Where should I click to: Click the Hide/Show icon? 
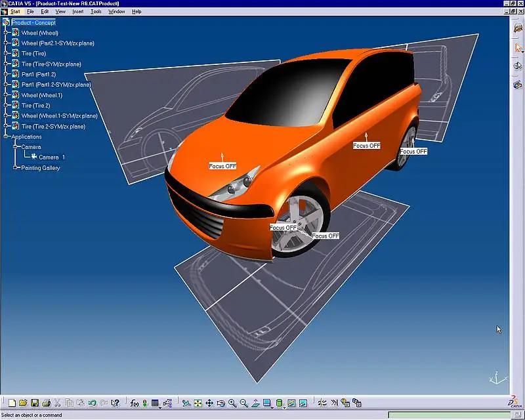click(x=291, y=403)
